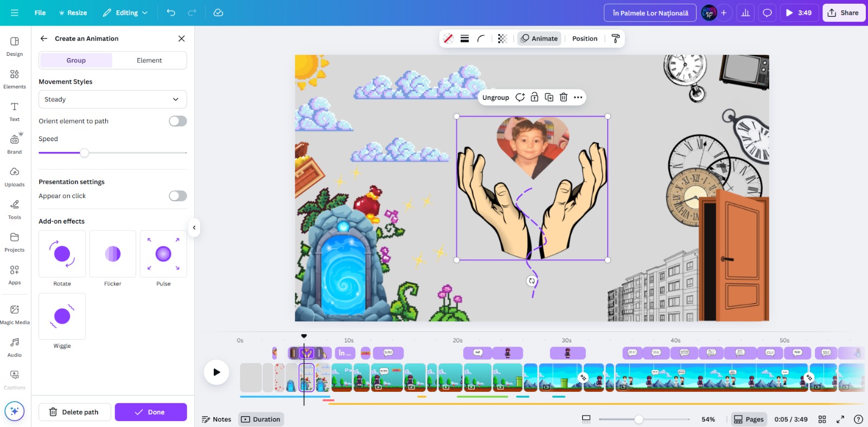The width and height of the screenshot is (868, 427).
Task: Open the Tools sidebar panel
Action: (15, 209)
